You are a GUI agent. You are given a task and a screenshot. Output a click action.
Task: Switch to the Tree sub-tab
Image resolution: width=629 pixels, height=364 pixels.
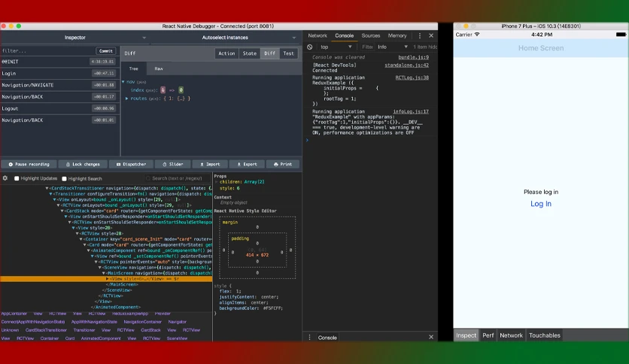click(134, 68)
